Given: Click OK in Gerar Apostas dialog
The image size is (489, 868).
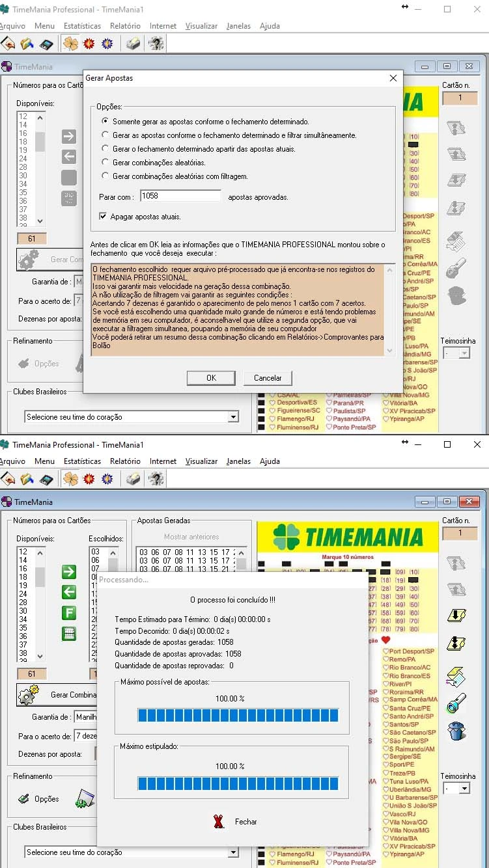Looking at the screenshot, I should coord(211,378).
